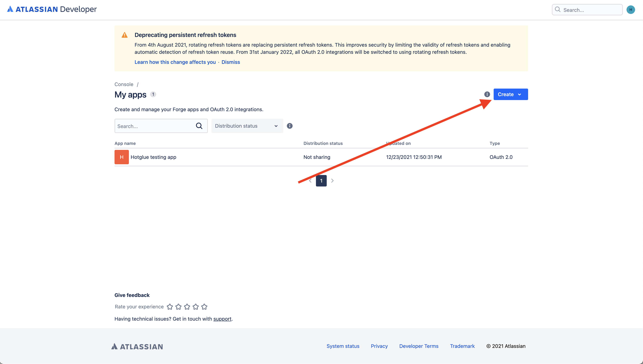Rate experience with the first star
Image resolution: width=643 pixels, height=364 pixels.
pyautogui.click(x=170, y=307)
